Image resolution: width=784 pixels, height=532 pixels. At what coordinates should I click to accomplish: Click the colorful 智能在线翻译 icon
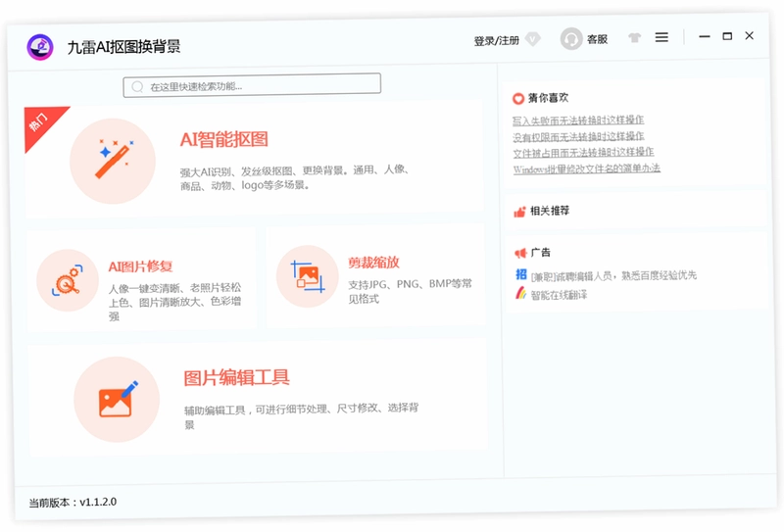click(x=521, y=293)
